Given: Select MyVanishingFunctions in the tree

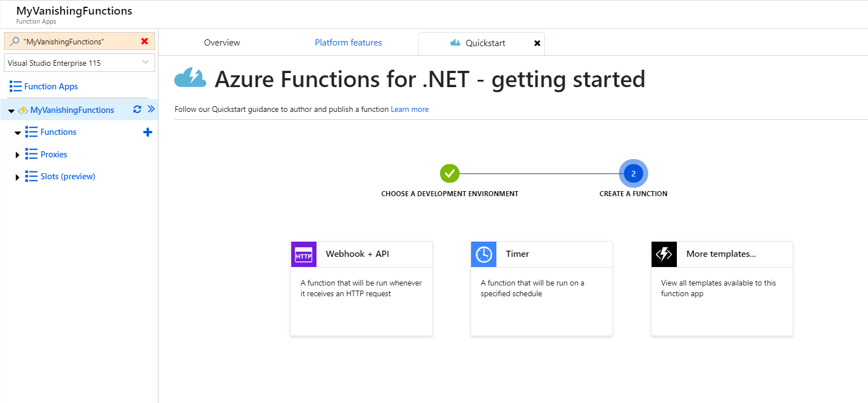Looking at the screenshot, I should point(72,110).
